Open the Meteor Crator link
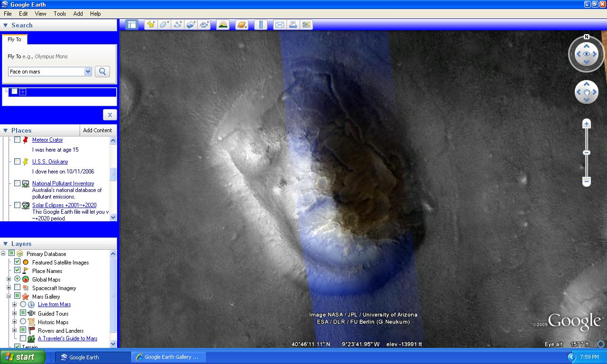This screenshot has width=607, height=364. pyautogui.click(x=47, y=140)
